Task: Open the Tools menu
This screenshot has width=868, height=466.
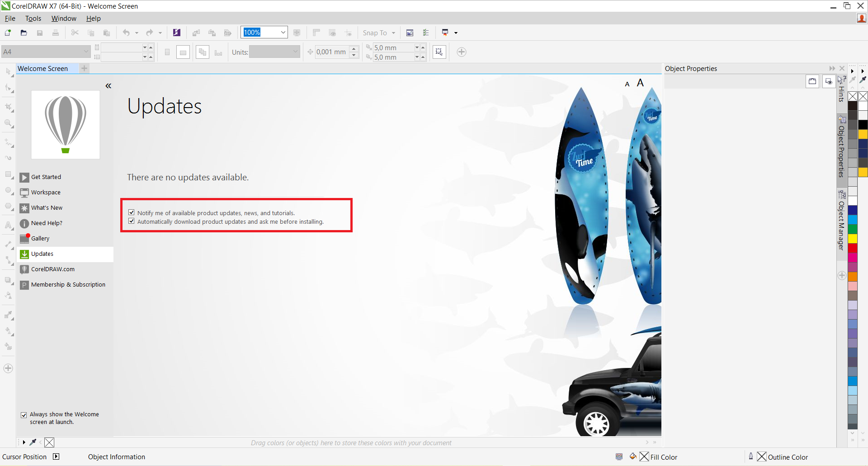Action: tap(33, 19)
